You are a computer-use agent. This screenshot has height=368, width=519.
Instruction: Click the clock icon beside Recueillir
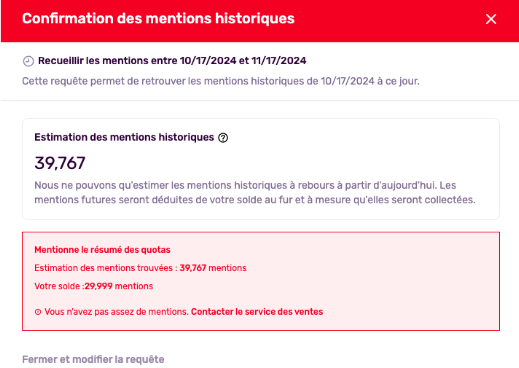point(28,61)
